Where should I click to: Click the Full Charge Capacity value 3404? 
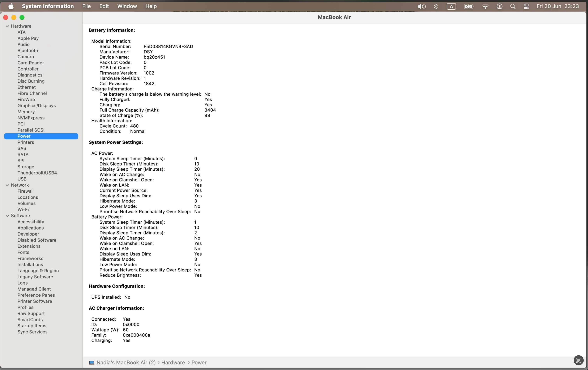pyautogui.click(x=210, y=110)
